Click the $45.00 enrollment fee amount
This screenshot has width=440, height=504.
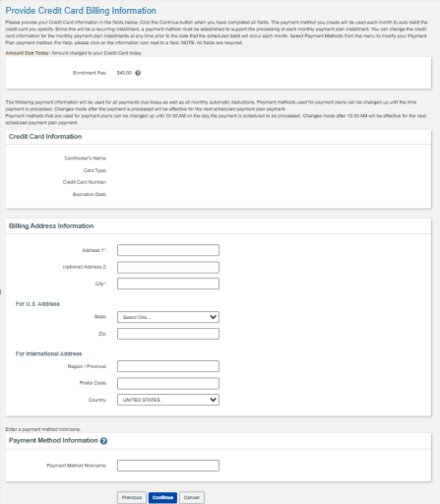pos(124,73)
